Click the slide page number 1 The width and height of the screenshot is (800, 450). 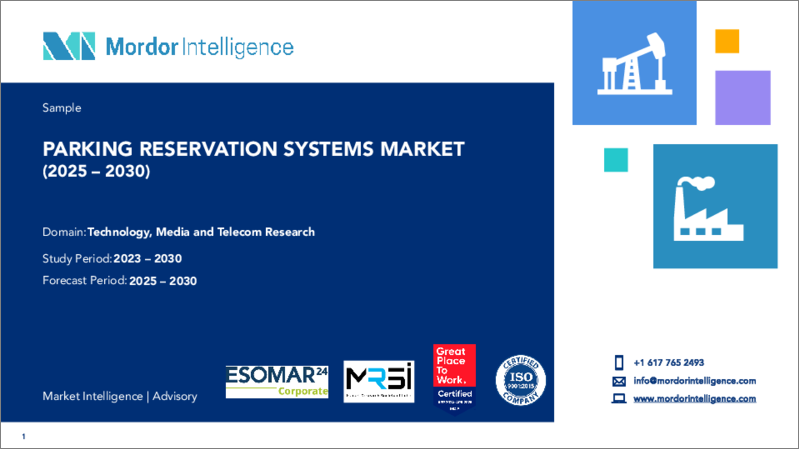coord(22,437)
